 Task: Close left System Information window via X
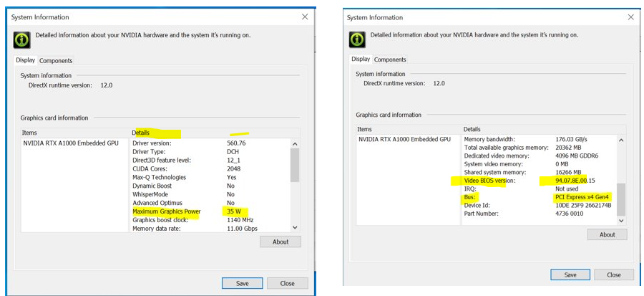pos(305,17)
